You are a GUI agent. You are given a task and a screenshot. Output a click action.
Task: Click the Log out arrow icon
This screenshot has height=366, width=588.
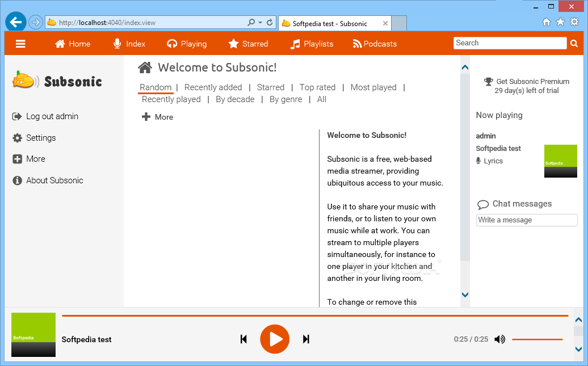(17, 117)
